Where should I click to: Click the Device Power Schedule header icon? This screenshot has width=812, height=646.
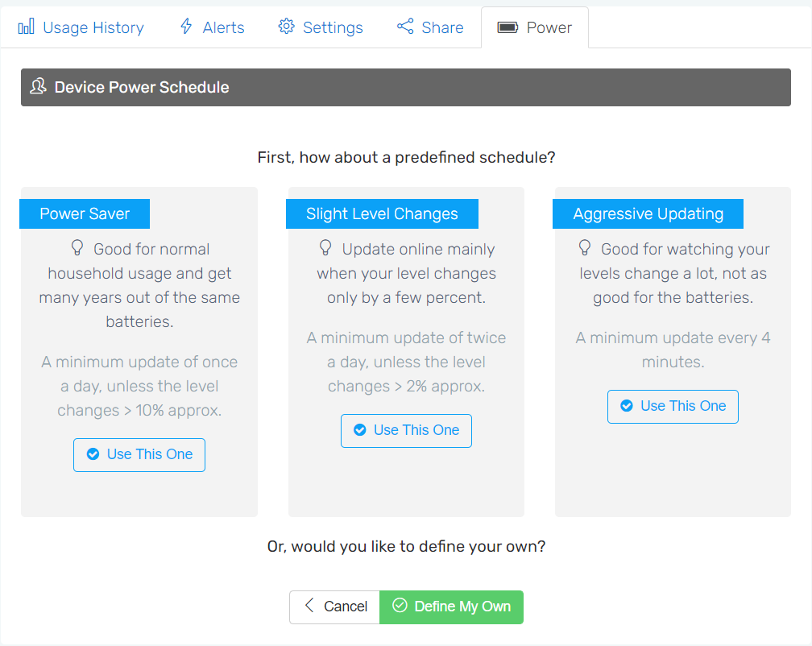[39, 86]
